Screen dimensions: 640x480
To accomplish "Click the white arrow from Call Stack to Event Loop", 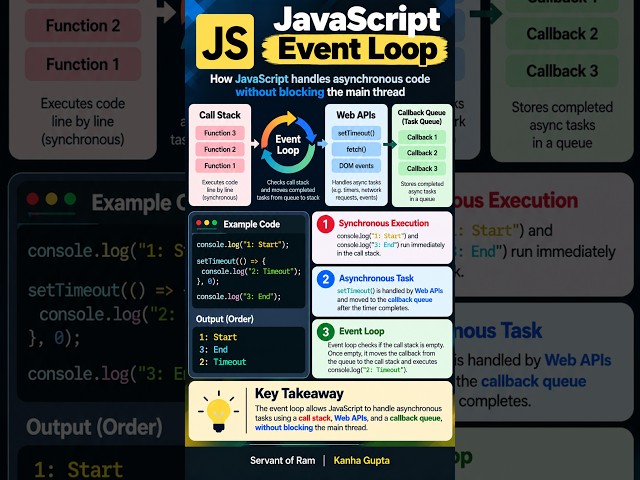I will click(255, 144).
